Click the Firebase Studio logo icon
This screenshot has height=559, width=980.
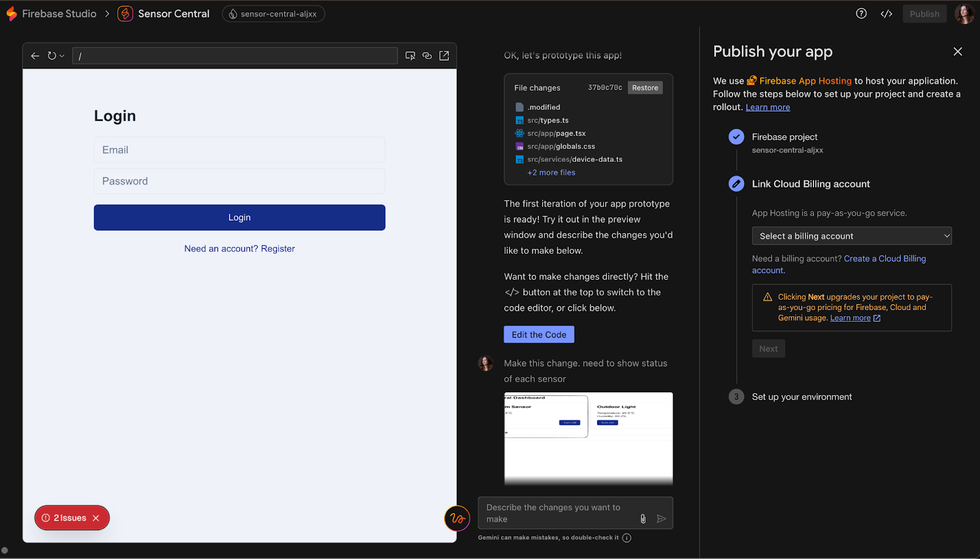(x=11, y=13)
